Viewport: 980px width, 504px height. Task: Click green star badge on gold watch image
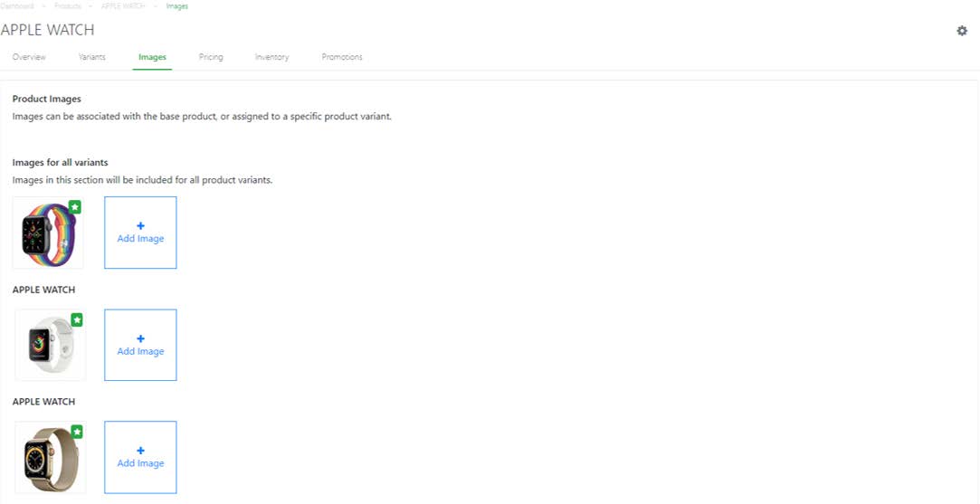77,433
